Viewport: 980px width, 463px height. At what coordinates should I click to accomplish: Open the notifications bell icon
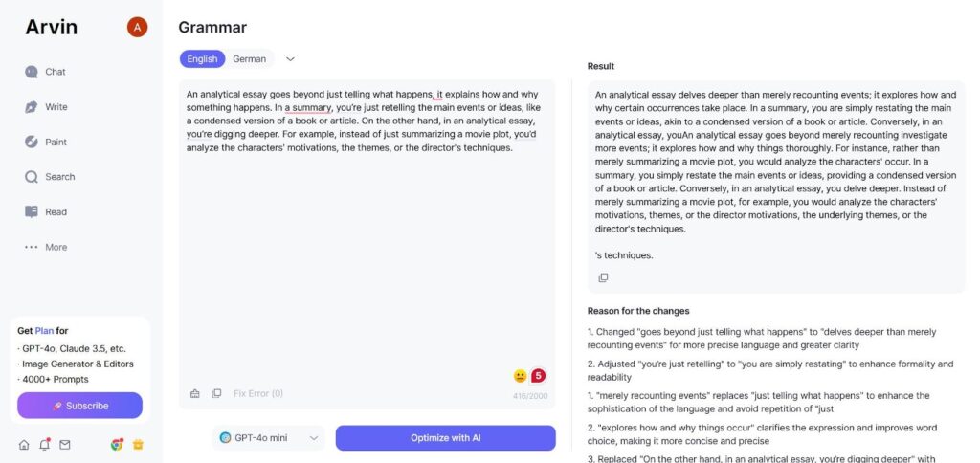click(x=44, y=445)
